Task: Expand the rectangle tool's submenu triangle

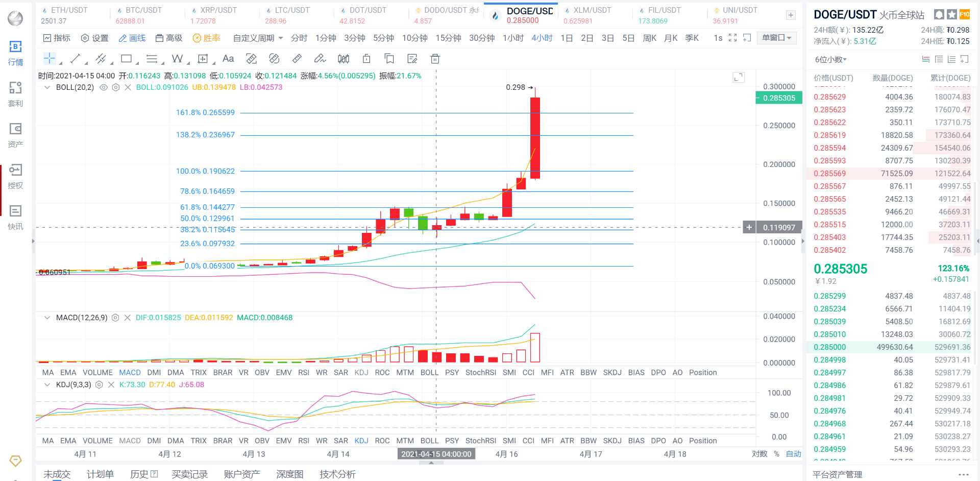Action: pyautogui.click(x=137, y=63)
